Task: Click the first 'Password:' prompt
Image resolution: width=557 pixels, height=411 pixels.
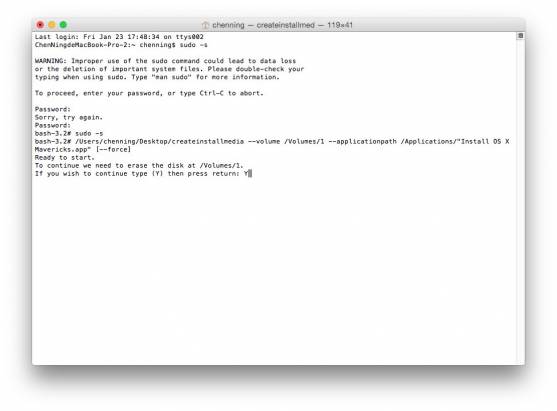Action: pyautogui.click(x=53, y=109)
